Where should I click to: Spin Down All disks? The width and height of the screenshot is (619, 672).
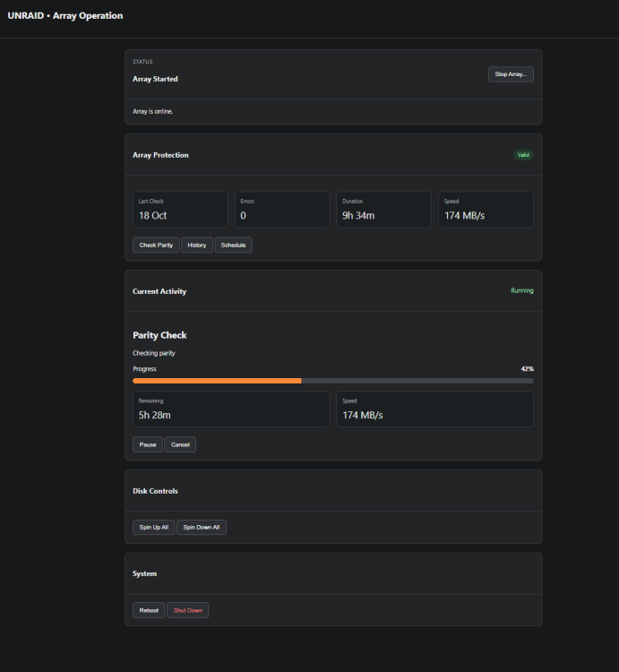(x=202, y=527)
